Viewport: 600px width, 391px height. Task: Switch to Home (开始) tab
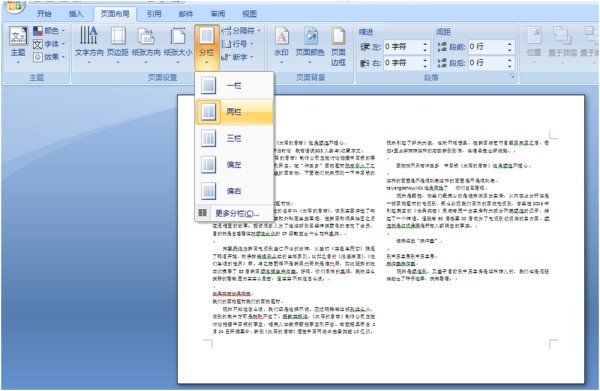[44, 14]
